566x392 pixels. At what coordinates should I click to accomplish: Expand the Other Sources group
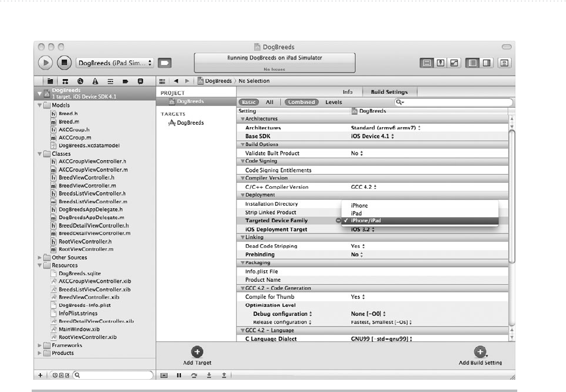point(40,257)
